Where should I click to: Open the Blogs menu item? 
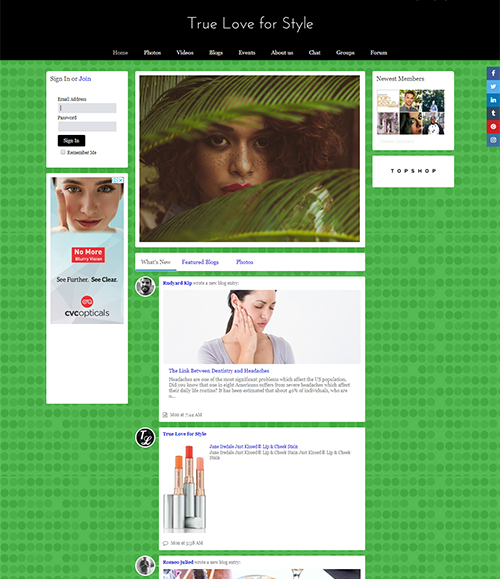tap(216, 53)
